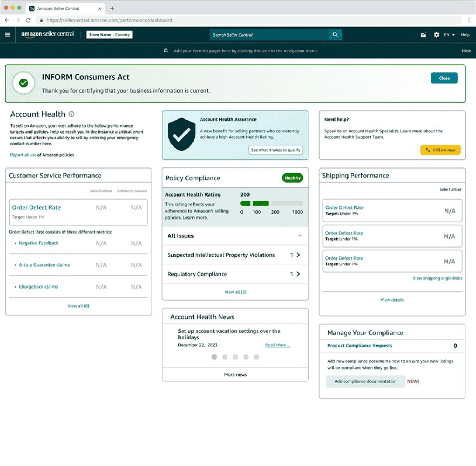This screenshot has height=466, width=476.
Task: Select the fourth news carousel dot
Action: click(x=246, y=357)
